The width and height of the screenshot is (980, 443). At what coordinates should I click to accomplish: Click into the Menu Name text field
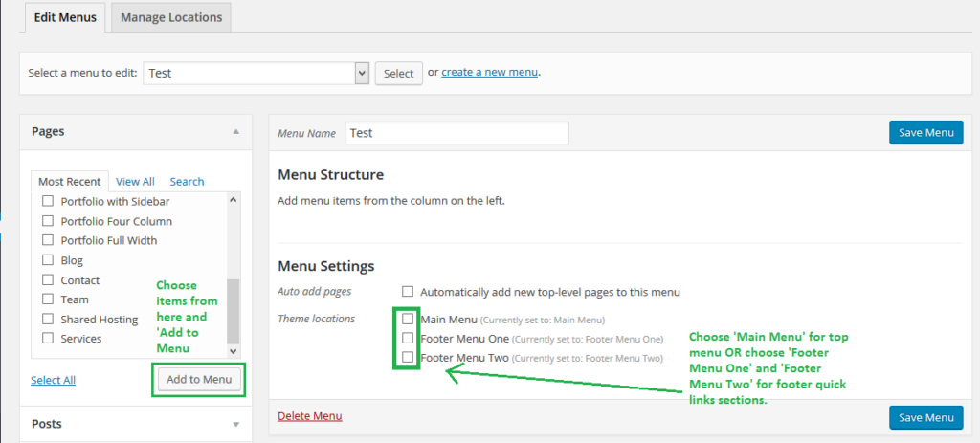(x=457, y=133)
